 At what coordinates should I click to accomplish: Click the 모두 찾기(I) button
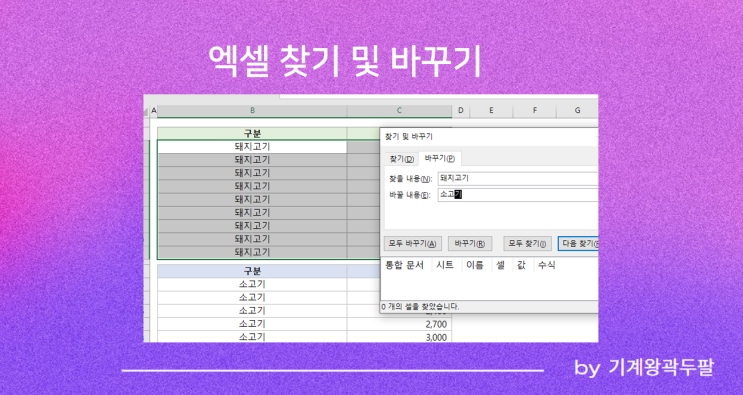tap(527, 243)
